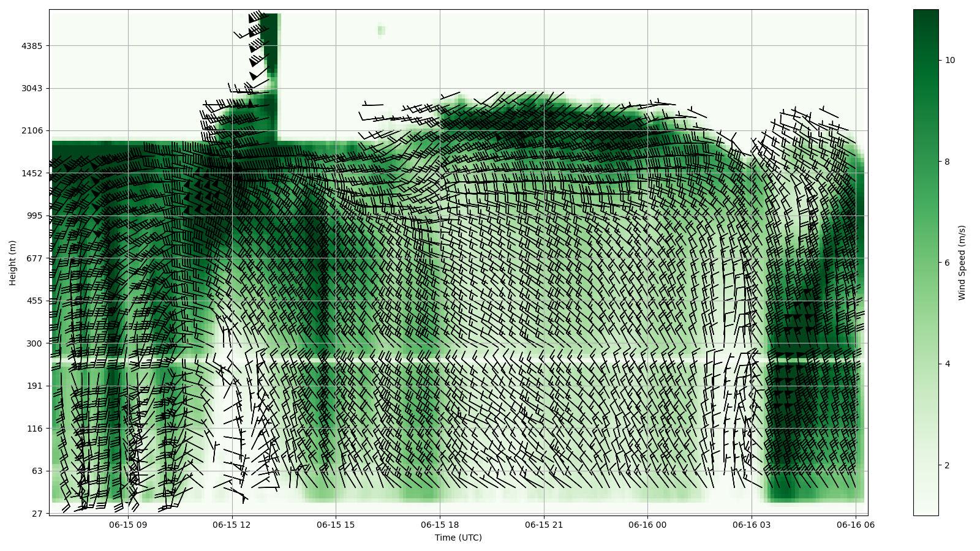Click the '06-15 18' time tick label
This screenshot has height=551, width=980.
click(x=440, y=525)
